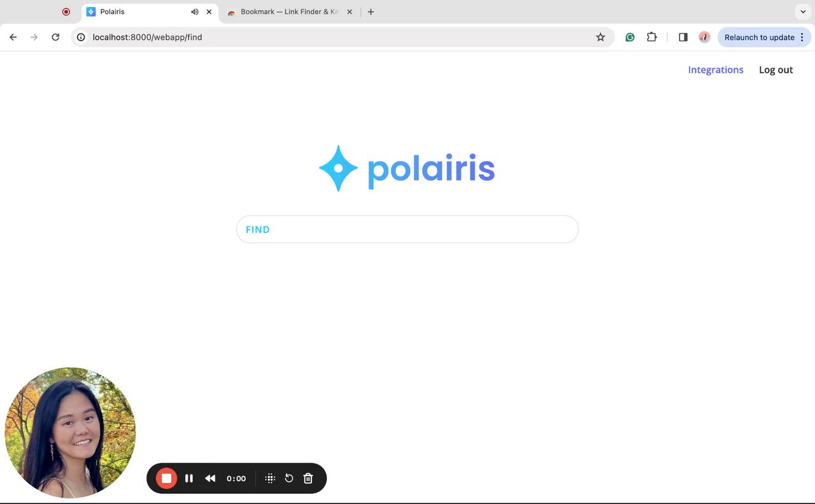Mute the Polairis tab audio
The height and width of the screenshot is (504, 815).
click(194, 11)
